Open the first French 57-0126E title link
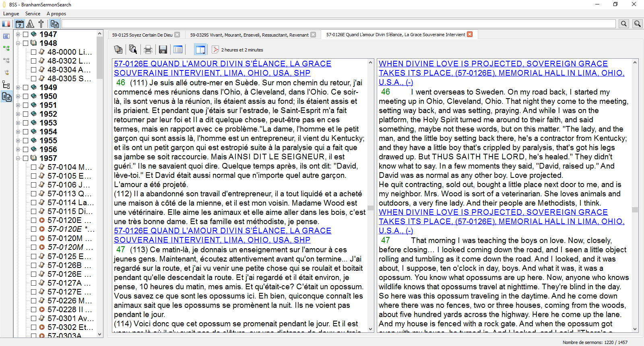 [223, 68]
